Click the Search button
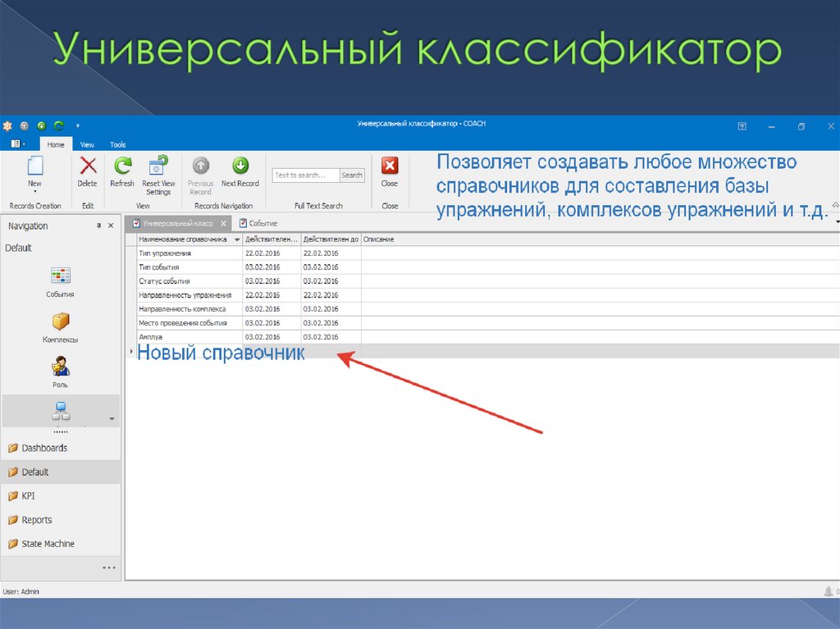The width and height of the screenshot is (840, 629). click(x=352, y=175)
